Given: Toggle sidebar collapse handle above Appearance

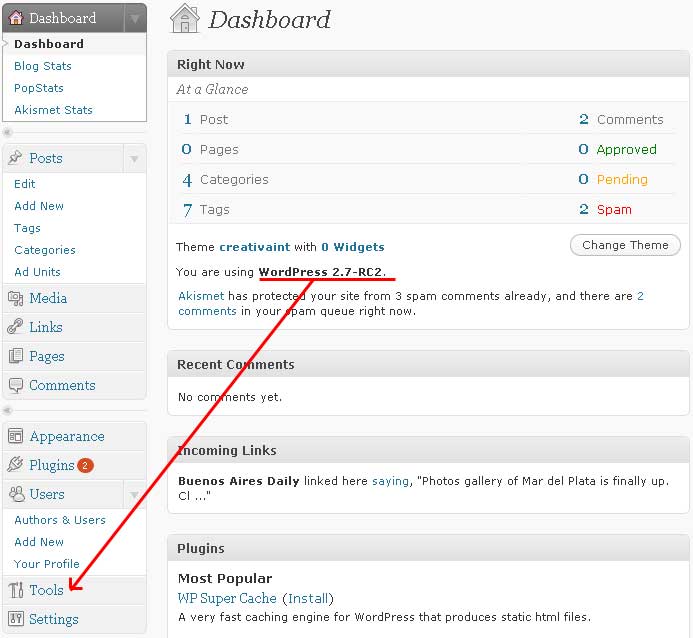Looking at the screenshot, I should click(x=7, y=410).
